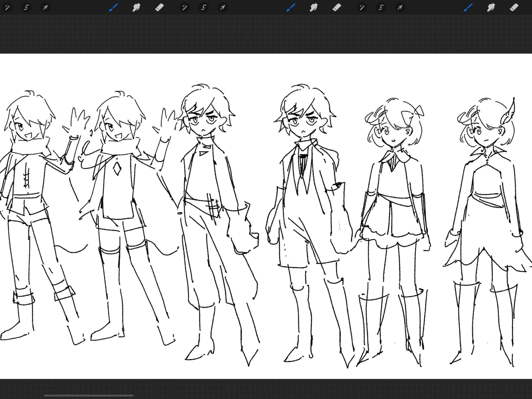The height and width of the screenshot is (399, 532).
Task: Select the middle Eraser tool
Action: click(x=337, y=7)
